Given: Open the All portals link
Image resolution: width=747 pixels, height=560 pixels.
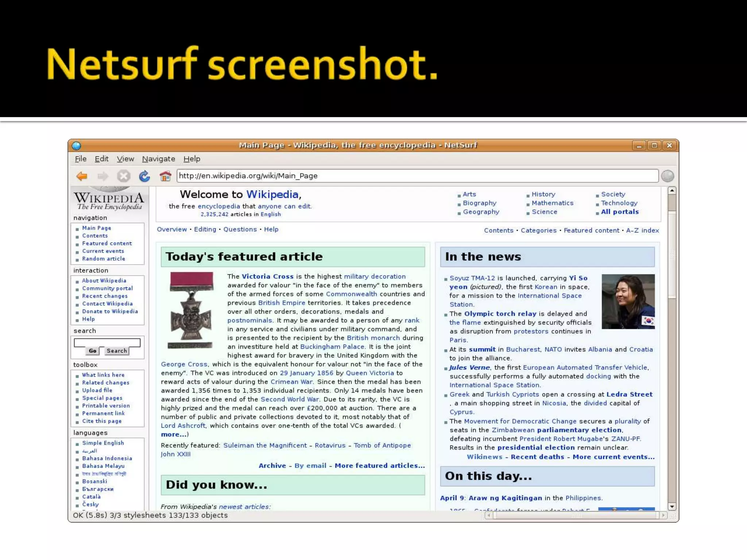Looking at the screenshot, I should click(620, 212).
